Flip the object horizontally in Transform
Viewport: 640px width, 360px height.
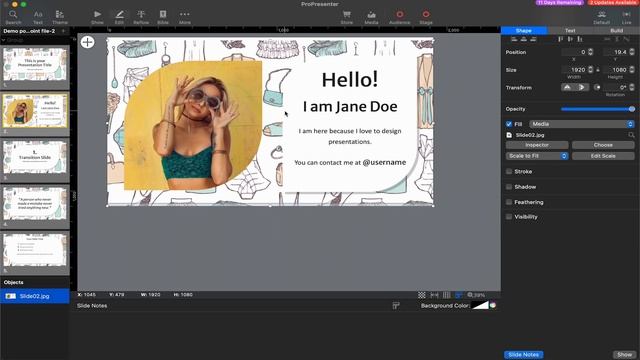[582, 87]
